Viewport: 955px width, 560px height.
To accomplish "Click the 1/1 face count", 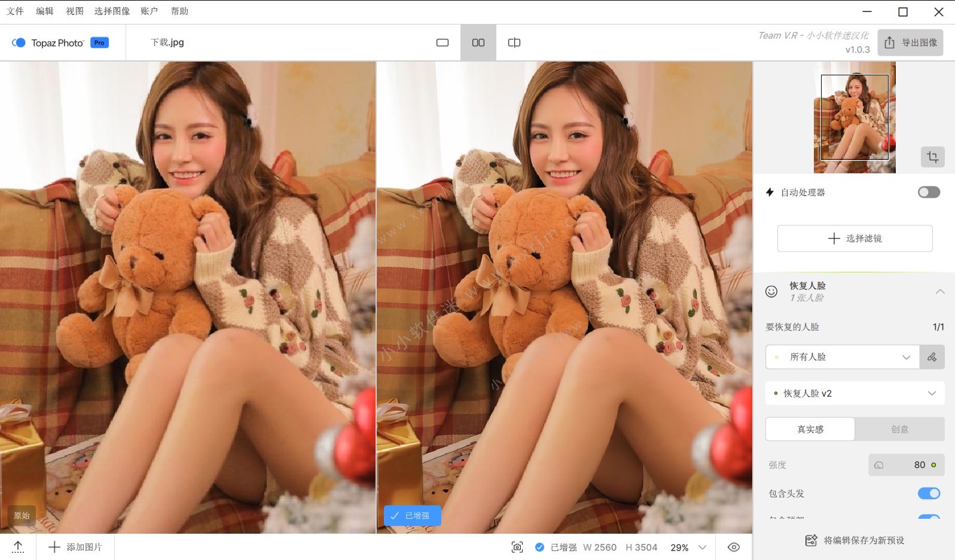I will pos(938,327).
